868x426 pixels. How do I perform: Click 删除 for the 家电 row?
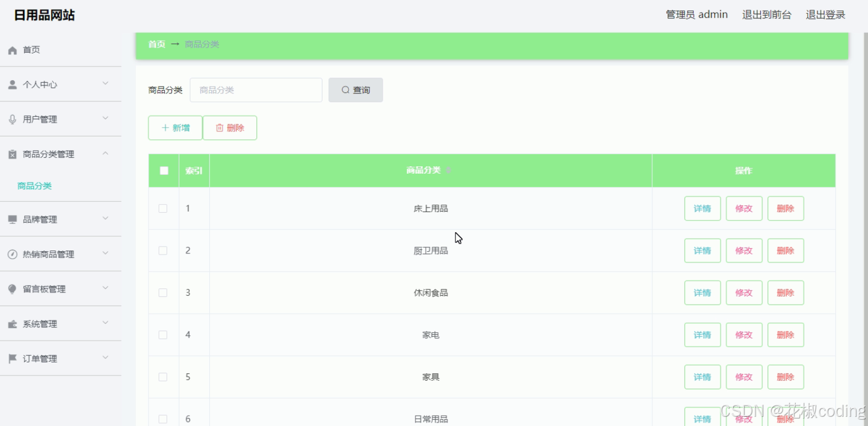click(x=785, y=335)
